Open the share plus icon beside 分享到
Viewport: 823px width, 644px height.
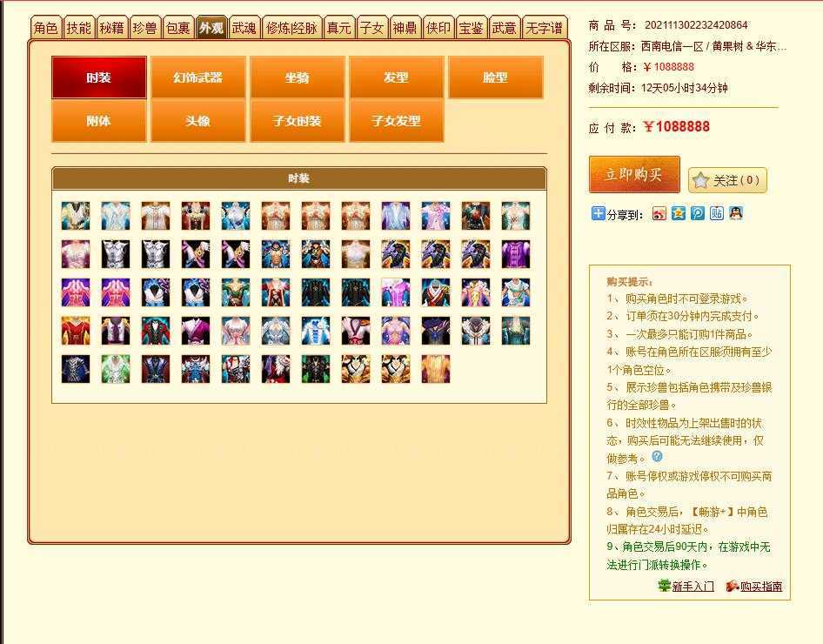click(x=598, y=213)
